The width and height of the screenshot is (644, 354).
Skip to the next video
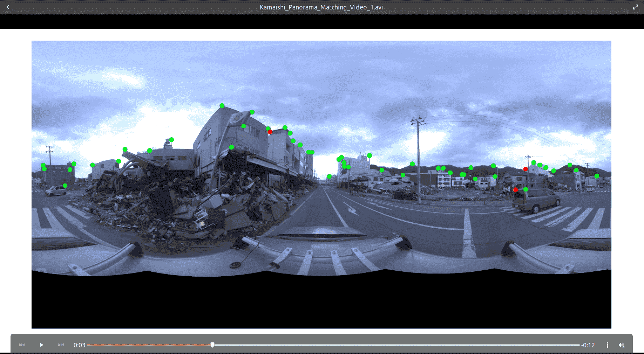(61, 345)
